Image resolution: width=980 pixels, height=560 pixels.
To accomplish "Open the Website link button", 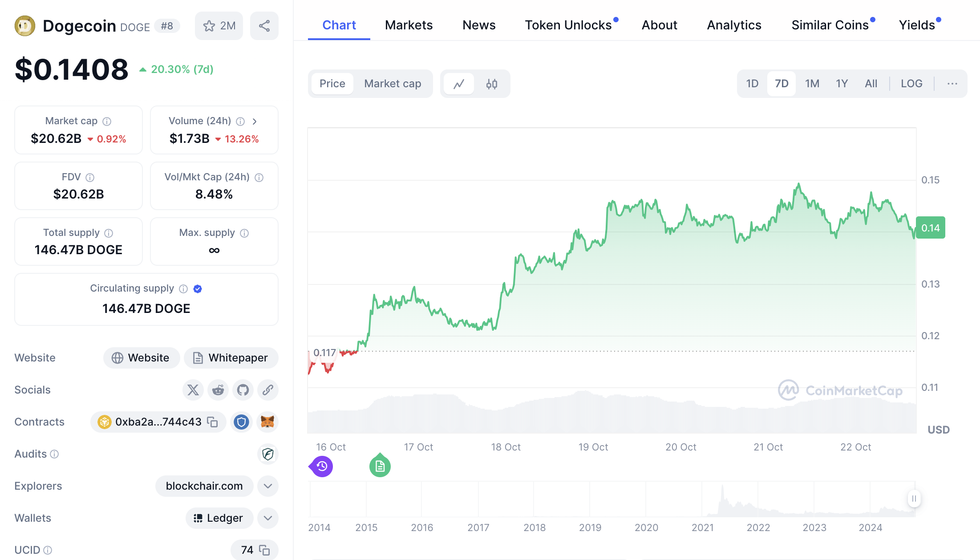I will coord(142,358).
